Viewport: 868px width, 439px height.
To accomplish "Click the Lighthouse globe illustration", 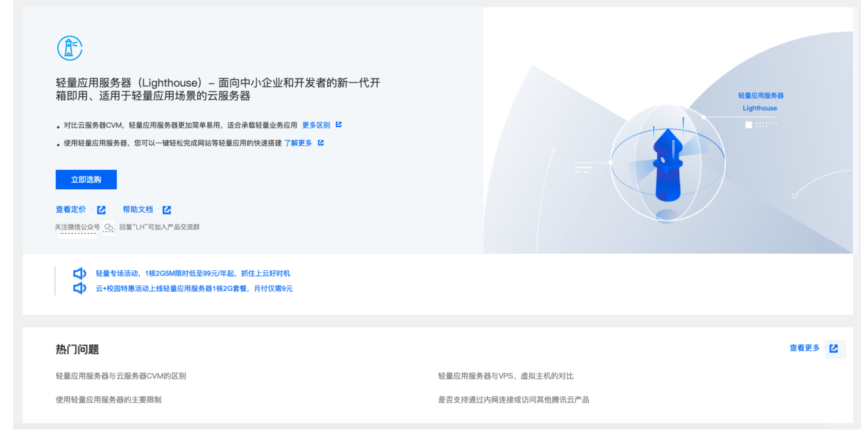I will (x=668, y=164).
